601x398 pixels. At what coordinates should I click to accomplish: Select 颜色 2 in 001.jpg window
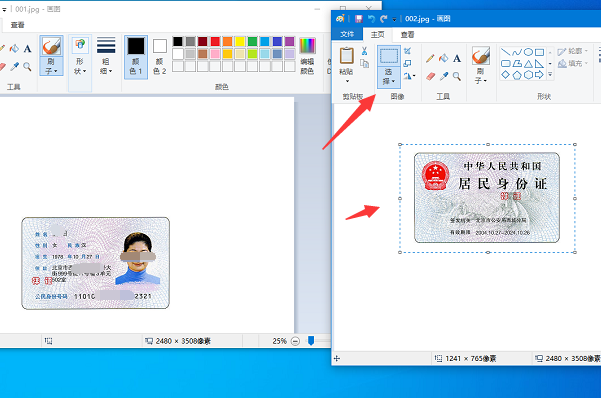click(x=160, y=57)
